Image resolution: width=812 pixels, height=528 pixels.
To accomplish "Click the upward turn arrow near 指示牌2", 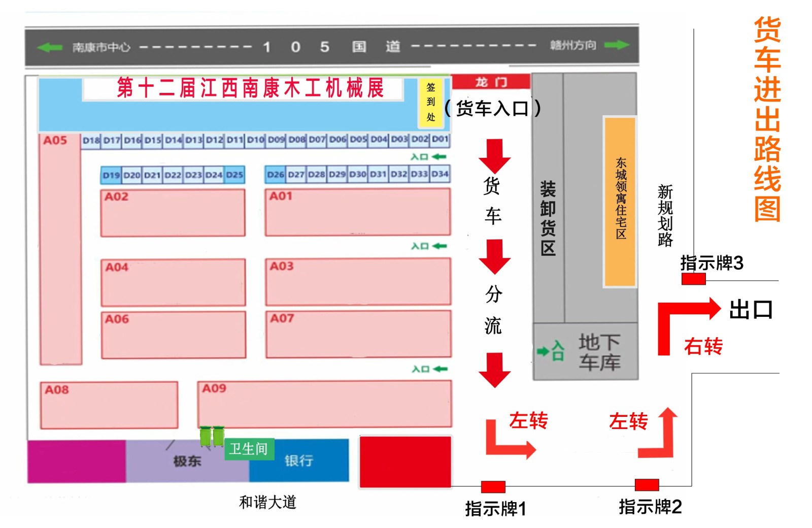I will [659, 433].
